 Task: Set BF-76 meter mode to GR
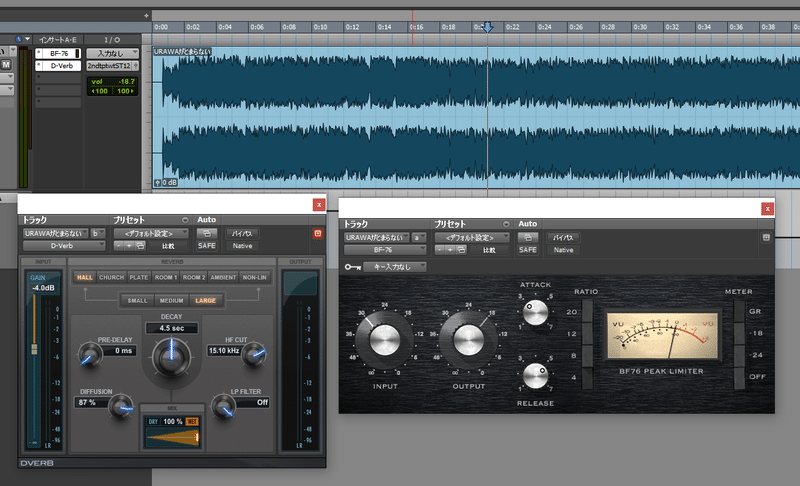point(739,311)
